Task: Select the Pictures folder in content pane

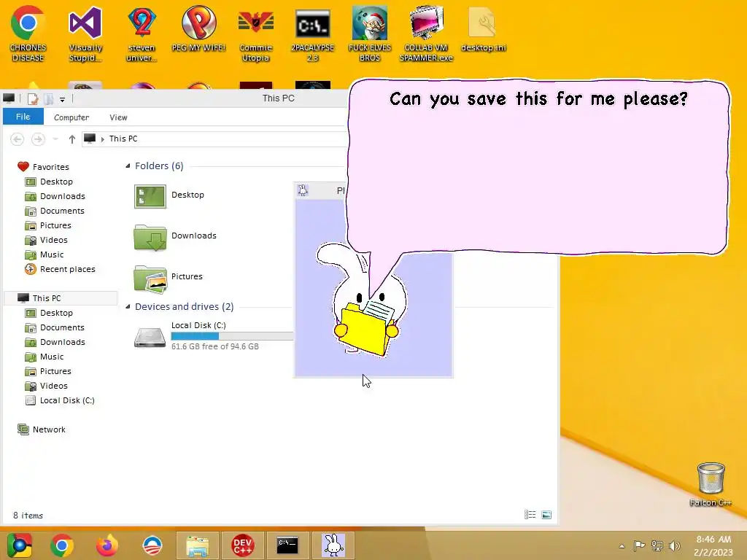Action: pyautogui.click(x=169, y=278)
